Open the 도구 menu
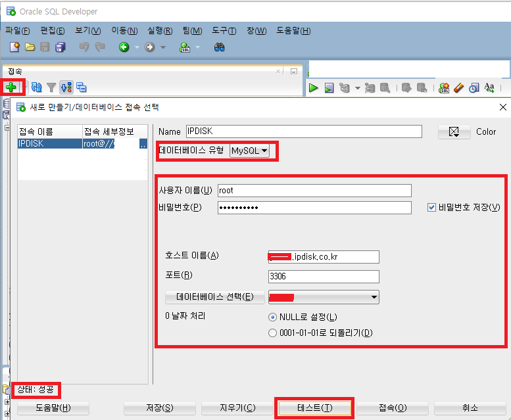This screenshot has height=420, width=511. pos(224,31)
